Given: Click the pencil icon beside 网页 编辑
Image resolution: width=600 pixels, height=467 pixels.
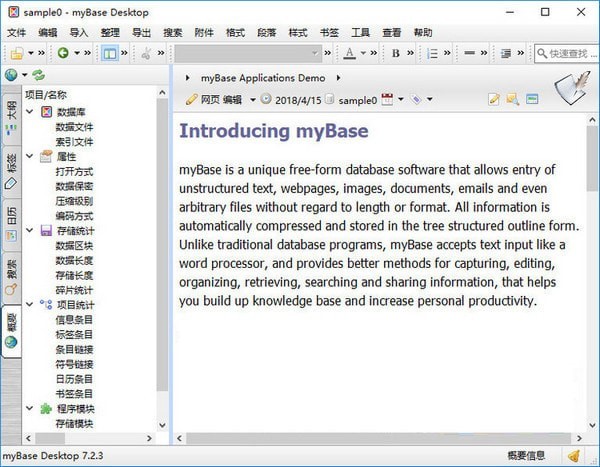Looking at the screenshot, I should [x=191, y=100].
